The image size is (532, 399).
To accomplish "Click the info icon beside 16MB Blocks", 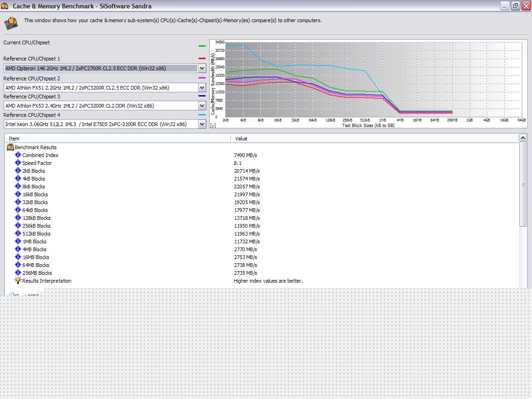I will [18, 257].
